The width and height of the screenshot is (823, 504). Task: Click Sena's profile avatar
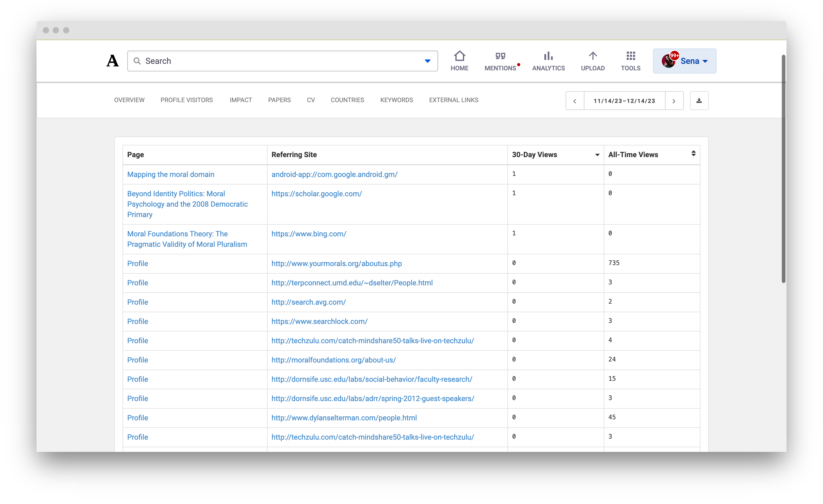[x=669, y=61]
